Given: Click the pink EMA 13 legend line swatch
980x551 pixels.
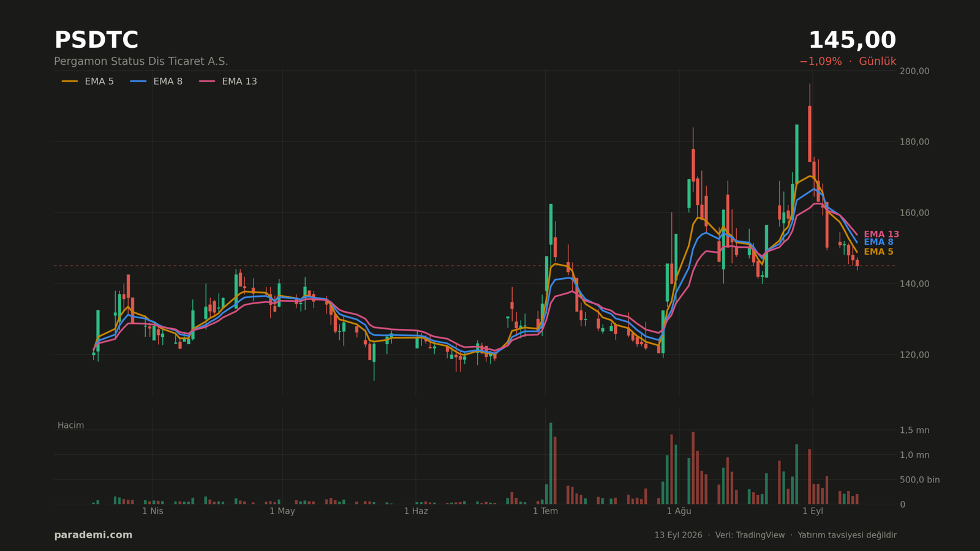Looking at the screenshot, I should (x=207, y=81).
